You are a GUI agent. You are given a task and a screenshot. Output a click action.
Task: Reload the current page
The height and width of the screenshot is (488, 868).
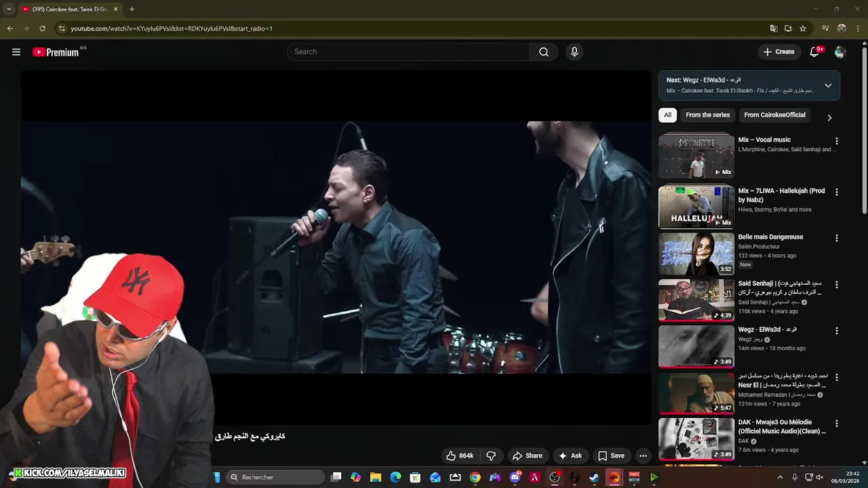[x=42, y=28]
